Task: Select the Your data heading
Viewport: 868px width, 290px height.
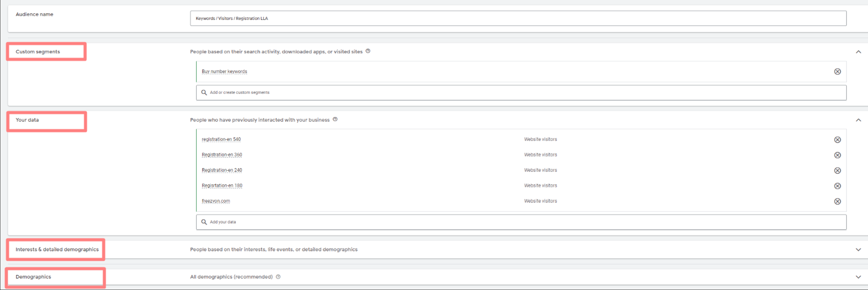Action: 27,120
